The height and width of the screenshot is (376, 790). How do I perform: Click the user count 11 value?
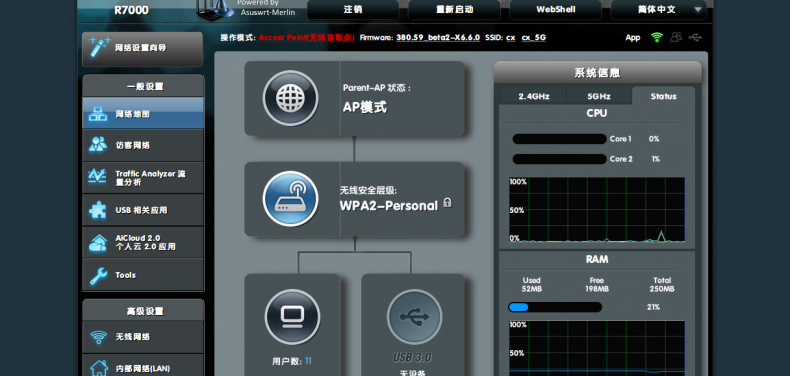click(x=308, y=361)
